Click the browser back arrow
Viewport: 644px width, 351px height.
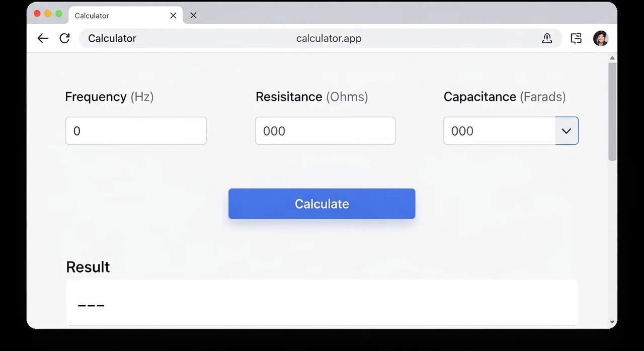coord(43,38)
